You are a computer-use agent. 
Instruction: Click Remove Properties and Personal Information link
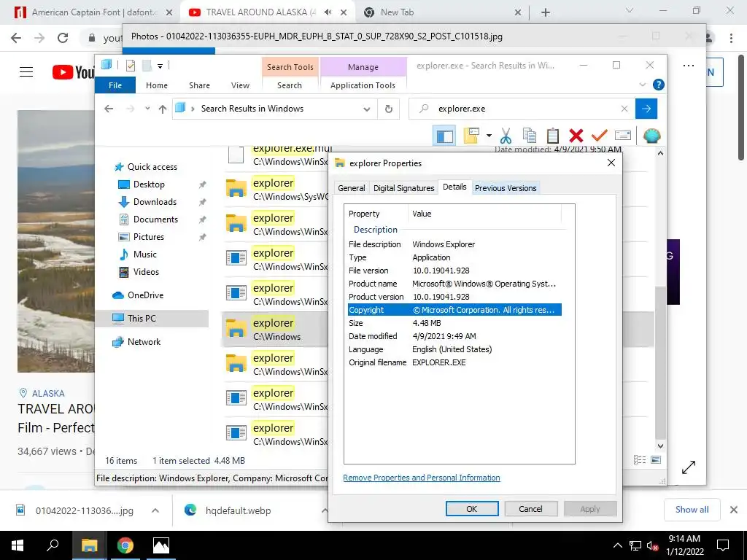(x=422, y=478)
